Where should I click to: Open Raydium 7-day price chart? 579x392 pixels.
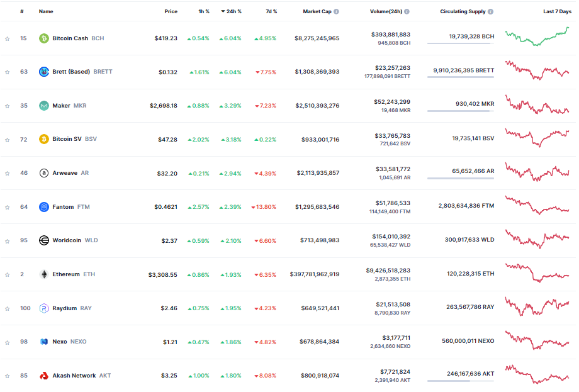[x=537, y=306]
